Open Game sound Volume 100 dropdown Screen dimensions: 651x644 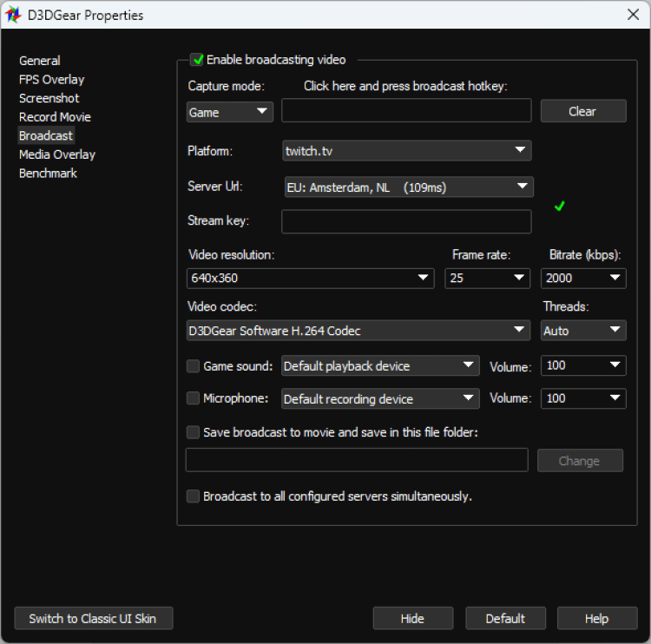point(583,365)
